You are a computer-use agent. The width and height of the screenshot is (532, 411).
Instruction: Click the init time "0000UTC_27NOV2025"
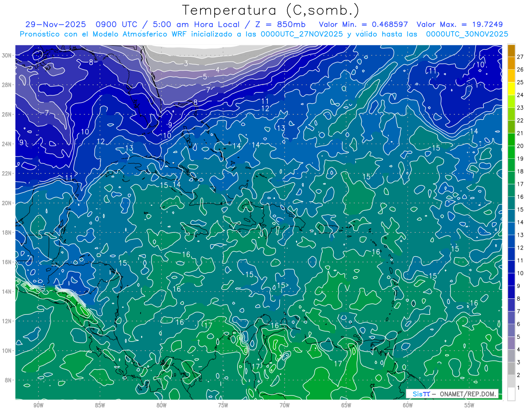point(301,34)
